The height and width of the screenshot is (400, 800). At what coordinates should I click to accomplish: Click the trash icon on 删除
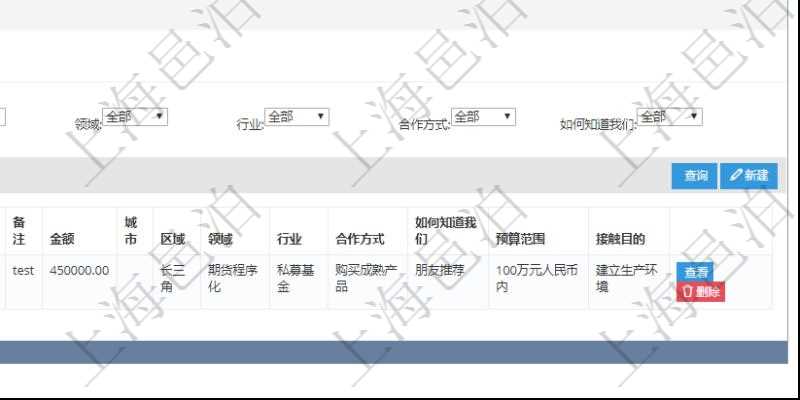687,292
